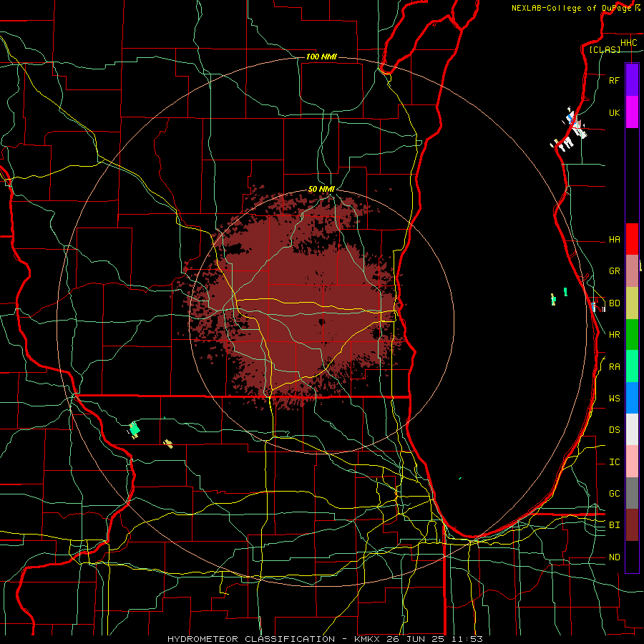Select the light pink IC swatch
Screen dimensions: 644x644
[632, 462]
